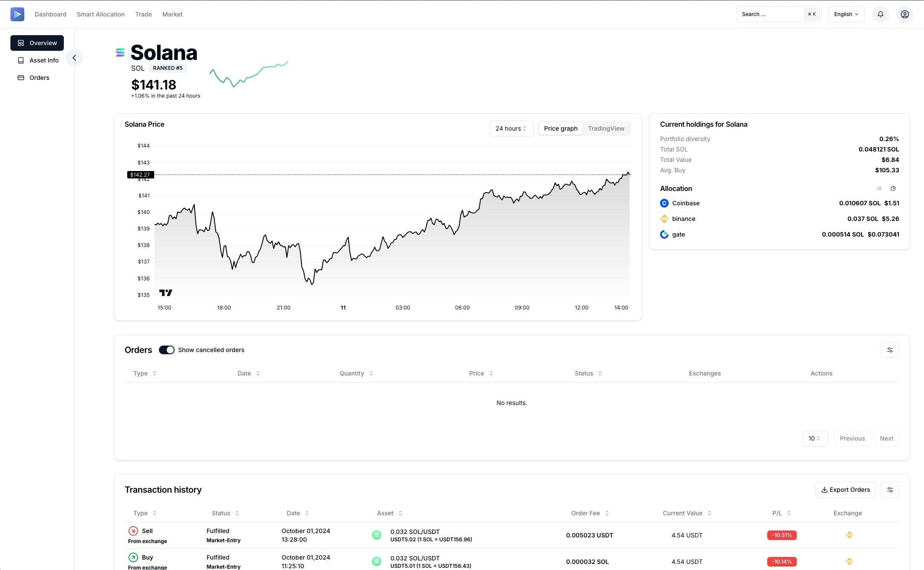Switch allocation to pie chart icon
924x570 pixels.
pyautogui.click(x=893, y=188)
